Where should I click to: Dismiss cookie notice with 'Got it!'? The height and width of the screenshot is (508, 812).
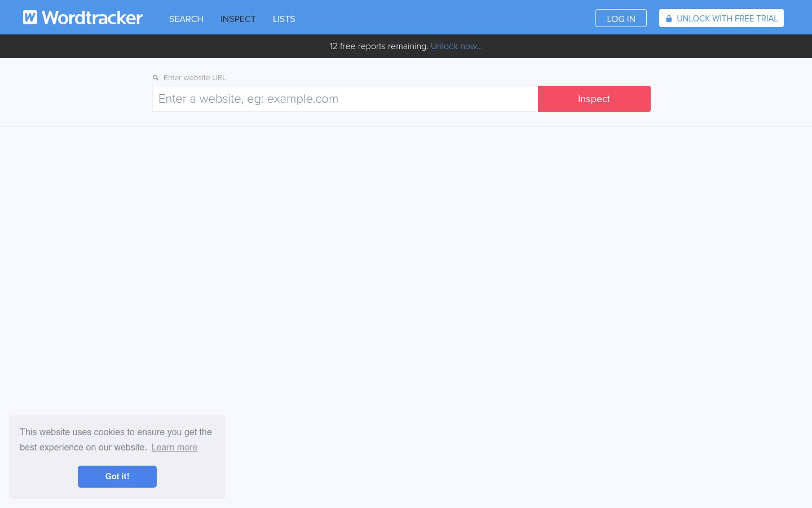117,476
